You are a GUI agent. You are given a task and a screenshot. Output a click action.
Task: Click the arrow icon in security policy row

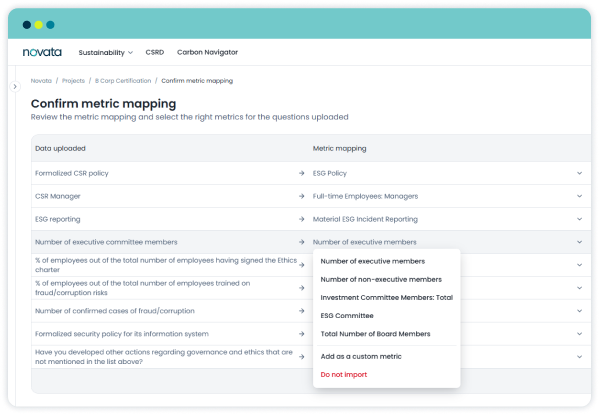(301, 334)
